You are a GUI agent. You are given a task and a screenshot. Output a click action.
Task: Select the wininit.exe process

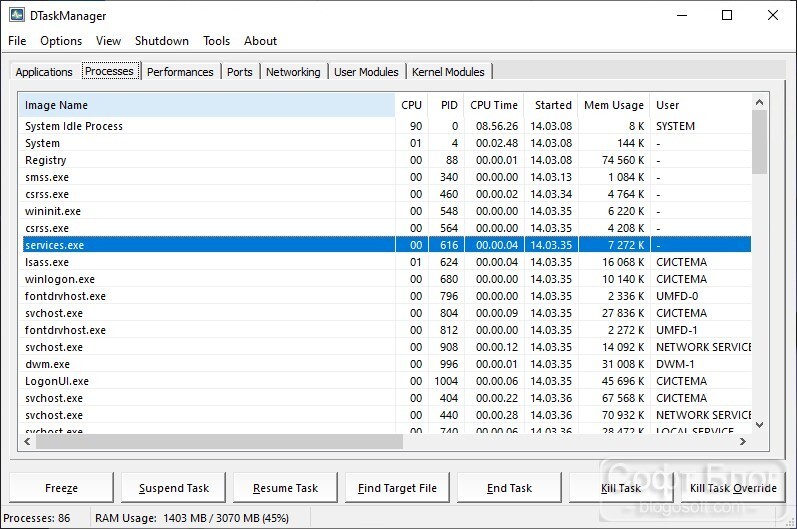(x=385, y=211)
